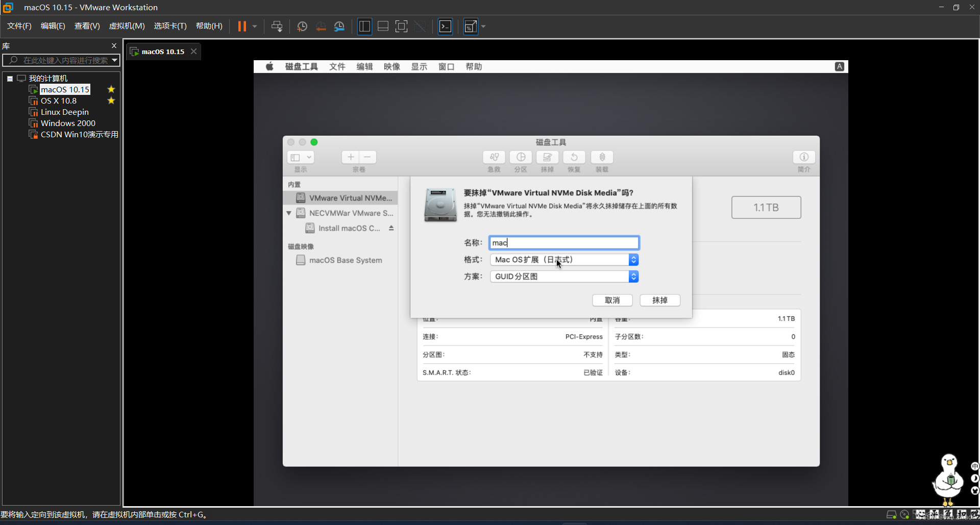Select macOS 10.15 in the library
Screen dimensions: 980x525
(x=65, y=90)
